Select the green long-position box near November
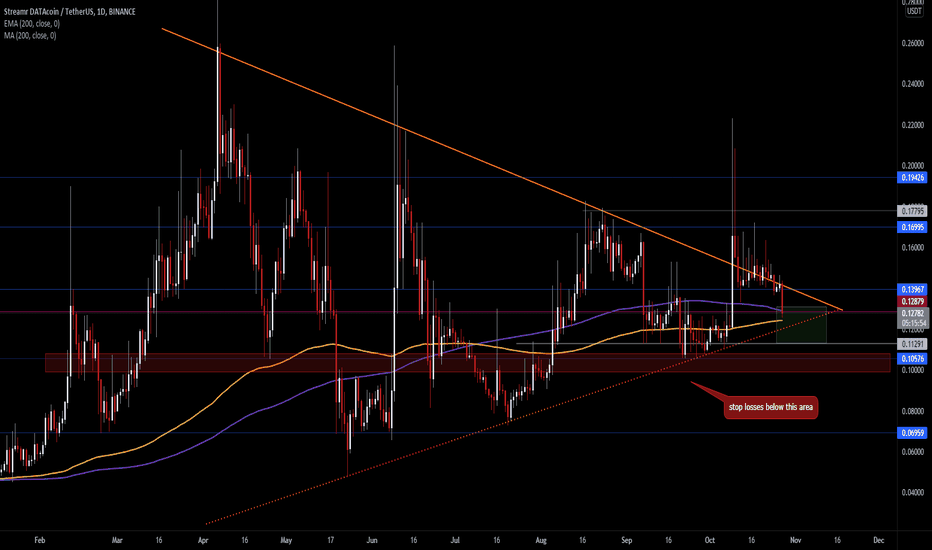Viewport: 932px width, 550px height. (x=801, y=325)
